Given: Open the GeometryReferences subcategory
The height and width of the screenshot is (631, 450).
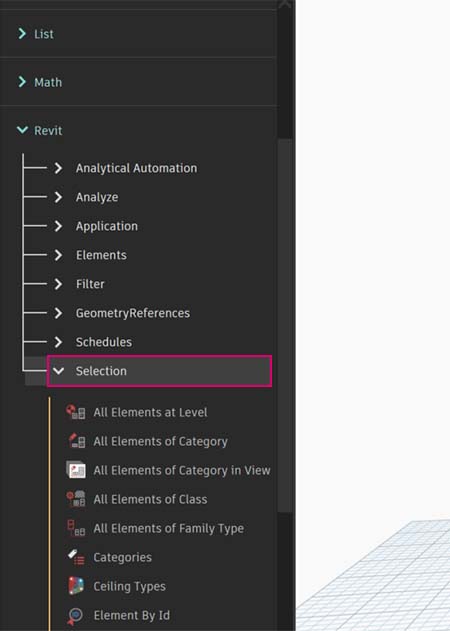Looking at the screenshot, I should tap(133, 313).
